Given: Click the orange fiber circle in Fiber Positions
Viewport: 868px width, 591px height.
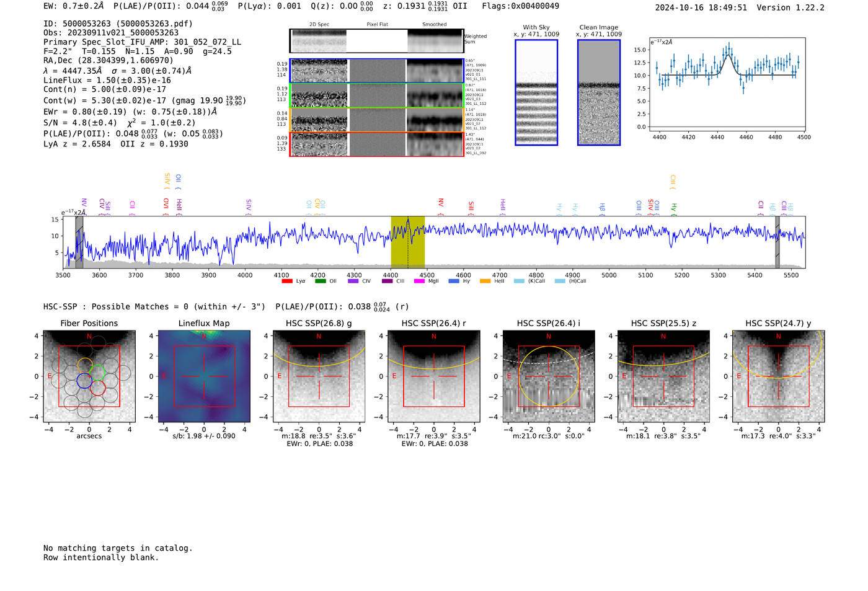Looking at the screenshot, I should 85,365.
